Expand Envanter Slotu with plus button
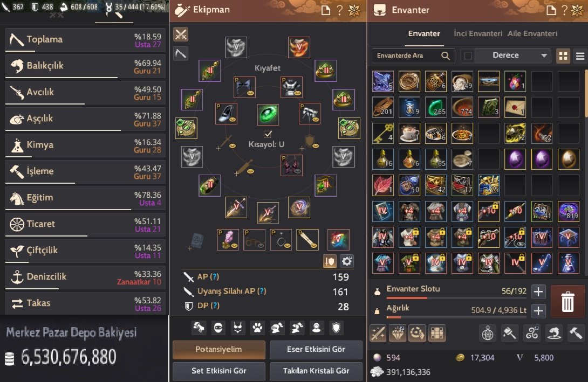This screenshot has height=382, width=588. click(x=538, y=291)
